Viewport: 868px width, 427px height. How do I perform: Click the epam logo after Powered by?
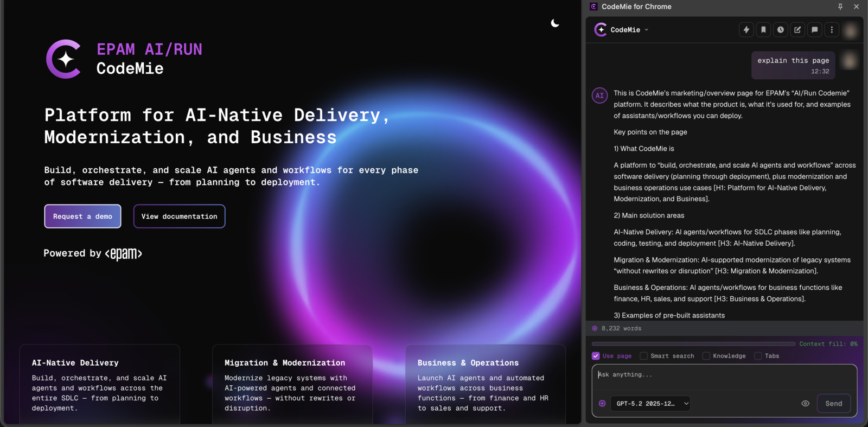(124, 254)
